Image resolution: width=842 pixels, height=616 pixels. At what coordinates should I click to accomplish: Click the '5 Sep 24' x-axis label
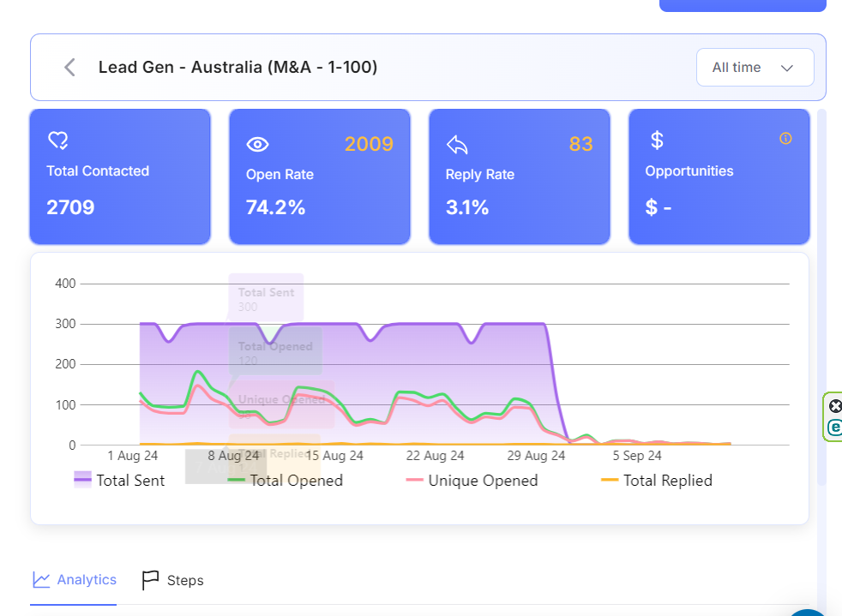tap(637, 456)
